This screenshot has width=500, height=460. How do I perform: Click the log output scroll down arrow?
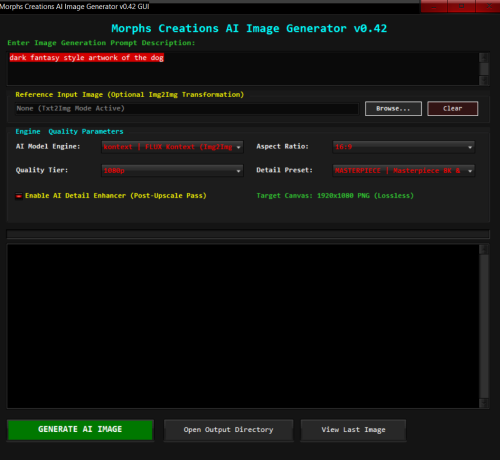(484, 403)
